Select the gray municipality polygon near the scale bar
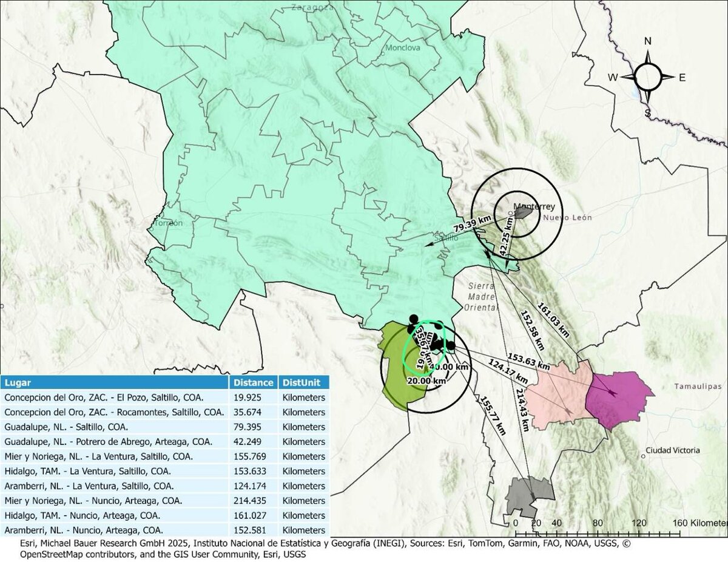The height and width of the screenshot is (562, 728). tap(523, 495)
